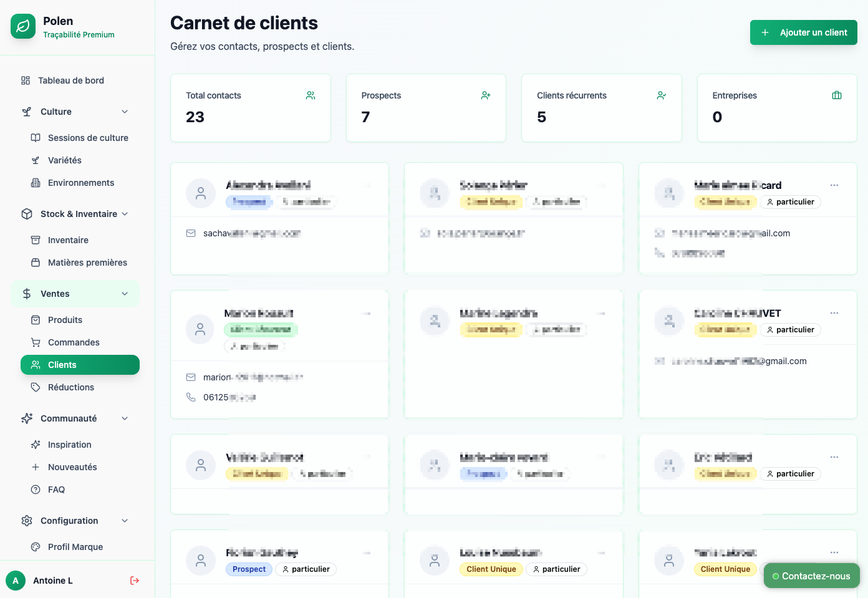Click the Ajouter un client button

tap(803, 32)
